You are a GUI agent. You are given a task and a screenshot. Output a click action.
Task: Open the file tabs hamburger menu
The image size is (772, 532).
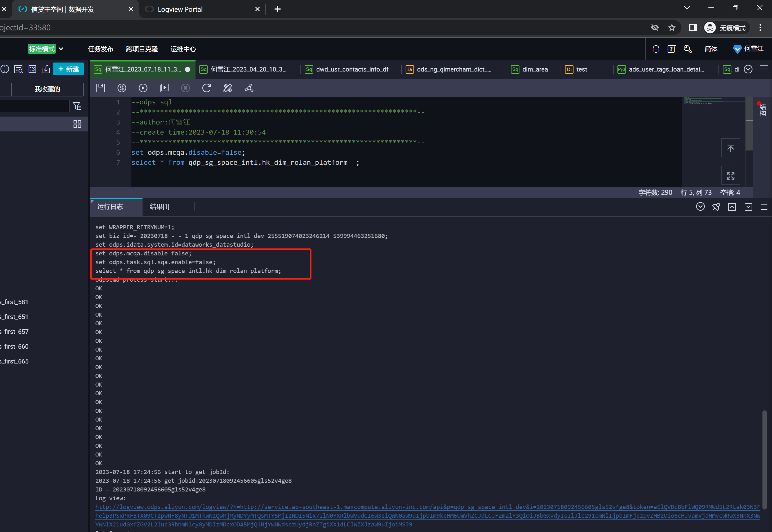point(764,69)
